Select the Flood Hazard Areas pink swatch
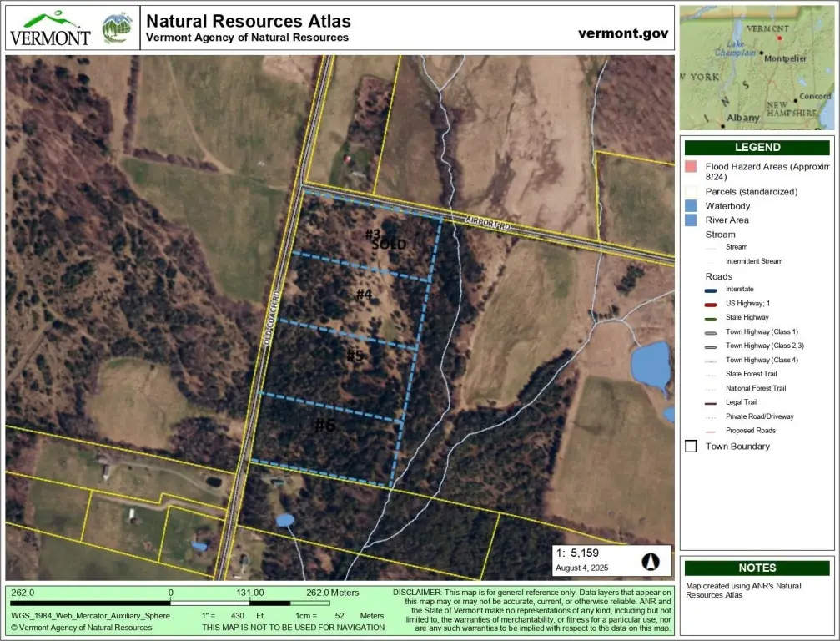Image resolution: width=840 pixels, height=641 pixels. tap(691, 167)
